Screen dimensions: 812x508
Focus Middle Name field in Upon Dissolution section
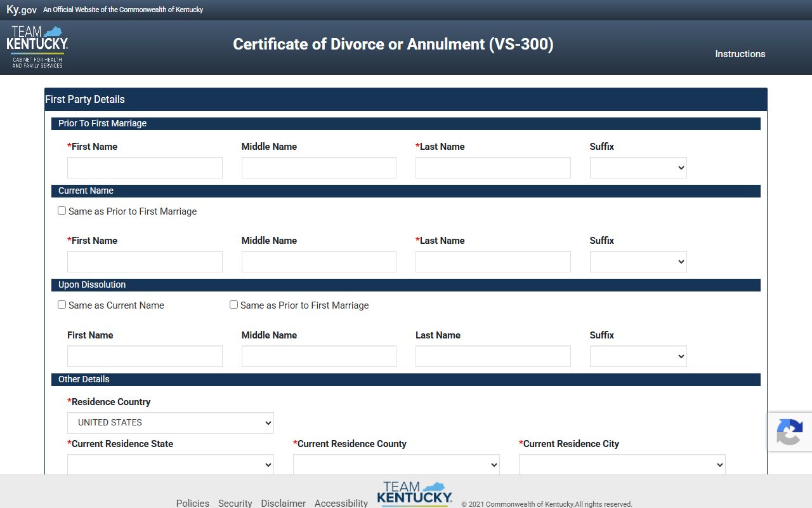coord(319,356)
